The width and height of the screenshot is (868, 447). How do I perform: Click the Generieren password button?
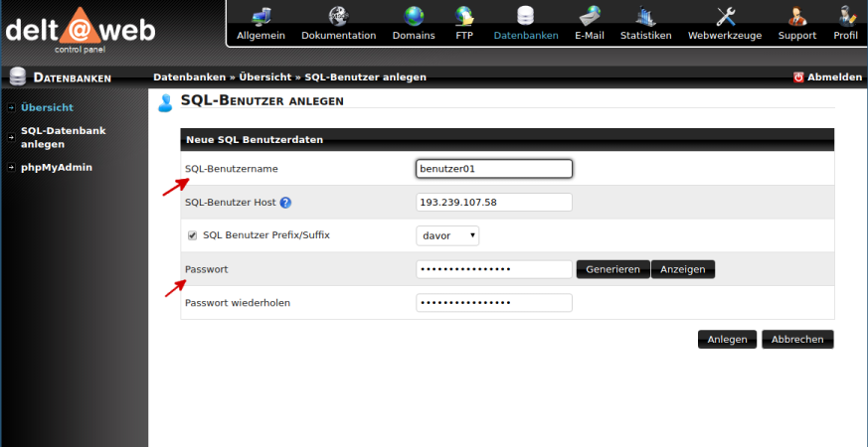[612, 269]
